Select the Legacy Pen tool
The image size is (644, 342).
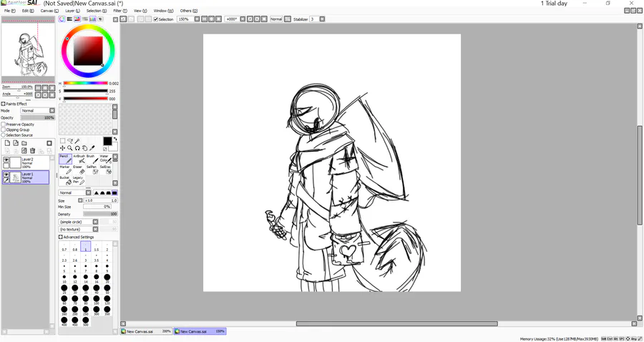(x=79, y=180)
